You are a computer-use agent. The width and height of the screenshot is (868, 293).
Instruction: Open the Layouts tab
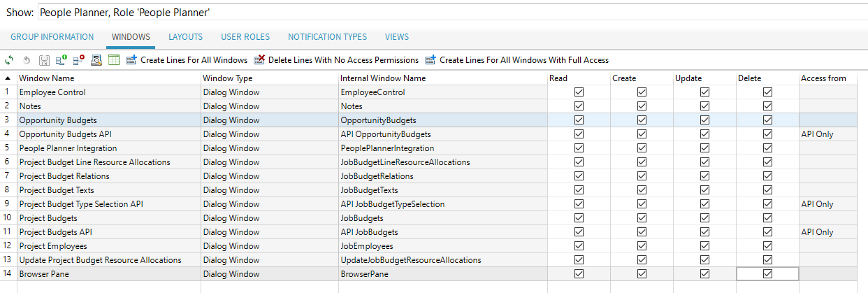185,37
